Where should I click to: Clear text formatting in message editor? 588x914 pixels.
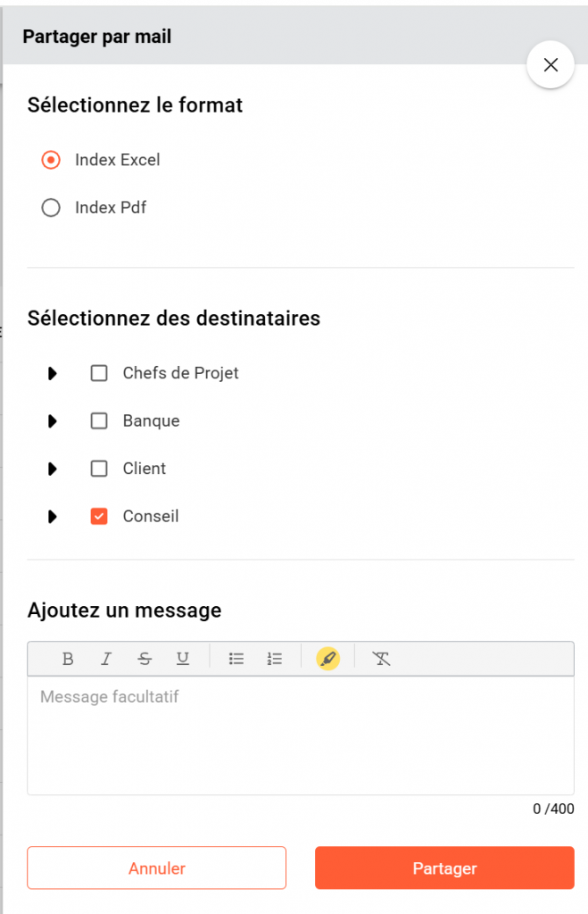coord(382,659)
